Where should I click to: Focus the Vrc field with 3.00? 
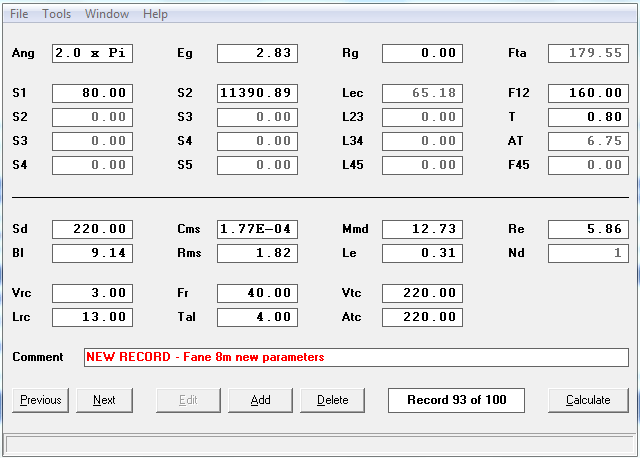pos(92,293)
